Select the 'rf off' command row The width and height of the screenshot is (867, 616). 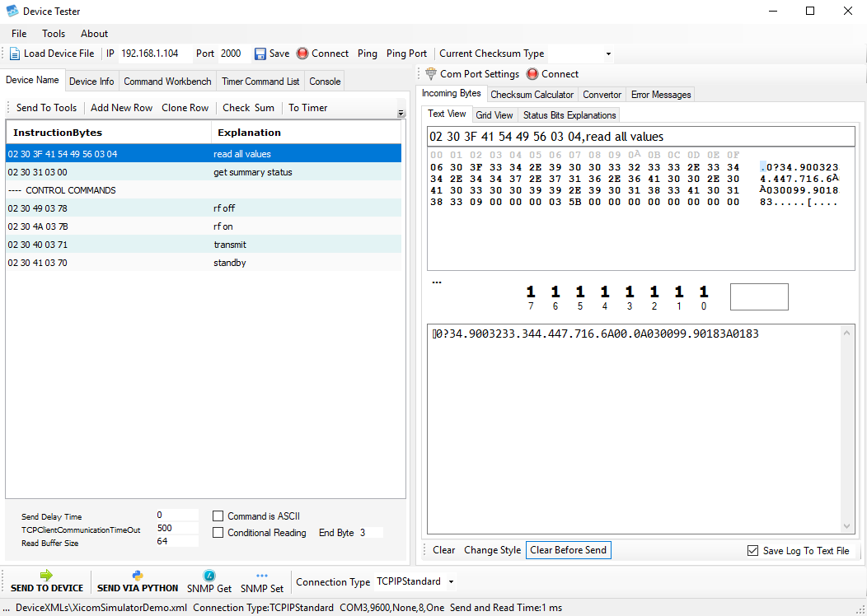(x=204, y=208)
